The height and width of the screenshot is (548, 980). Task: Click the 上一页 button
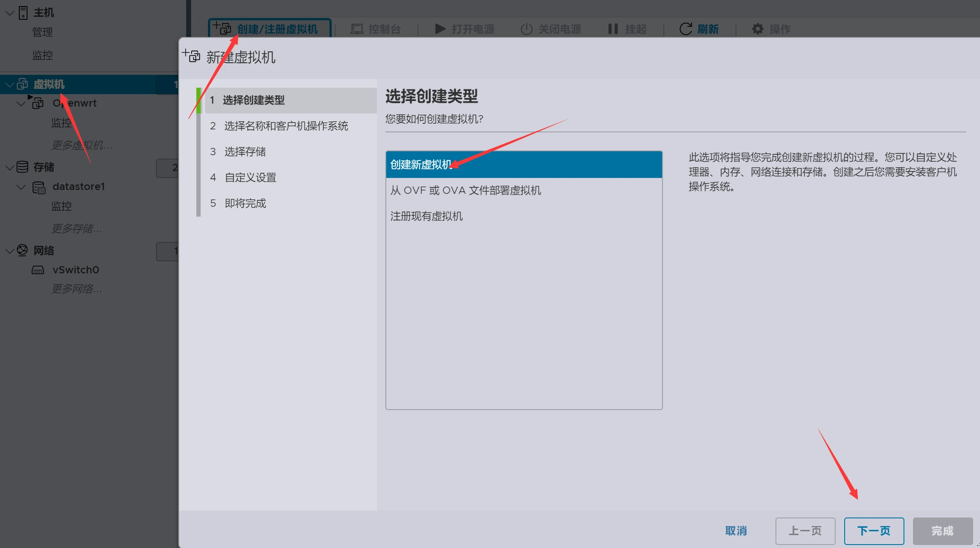click(805, 531)
